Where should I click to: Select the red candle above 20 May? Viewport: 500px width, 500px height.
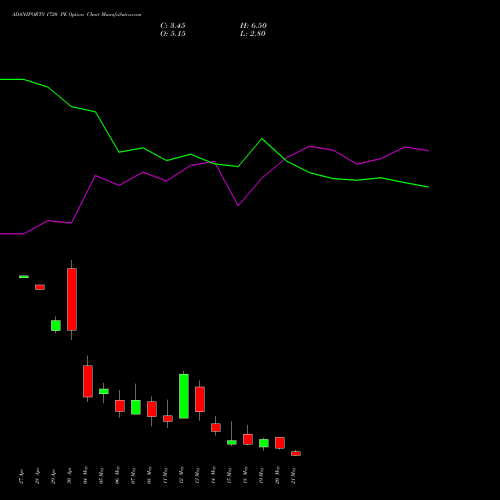[280, 443]
